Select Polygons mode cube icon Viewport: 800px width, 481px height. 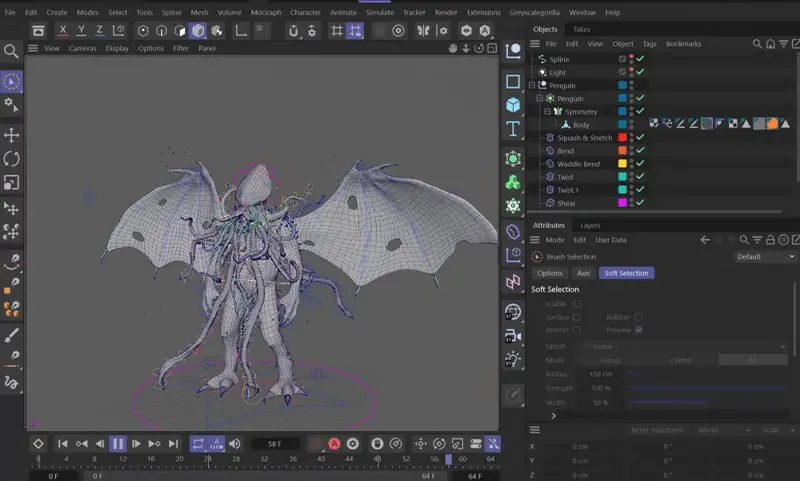pos(198,31)
